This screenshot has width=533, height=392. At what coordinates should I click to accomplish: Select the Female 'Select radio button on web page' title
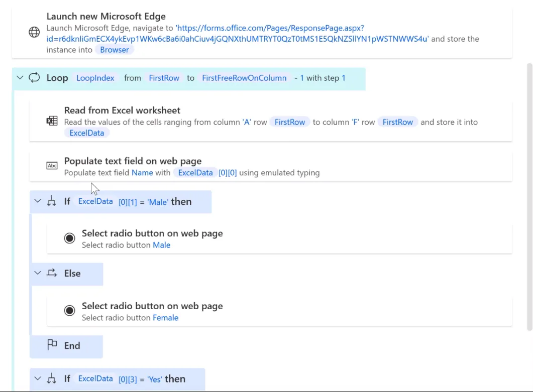(152, 306)
